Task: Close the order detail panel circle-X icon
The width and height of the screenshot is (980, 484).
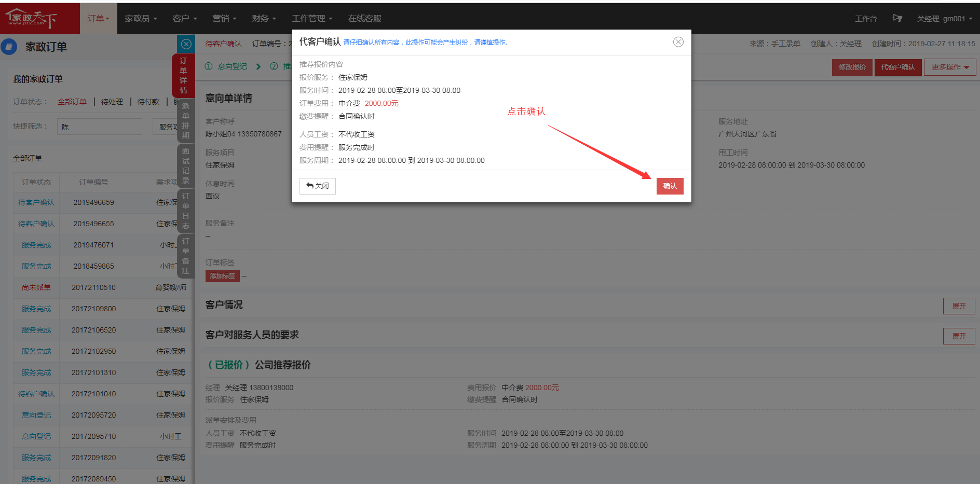Action: coord(186,44)
